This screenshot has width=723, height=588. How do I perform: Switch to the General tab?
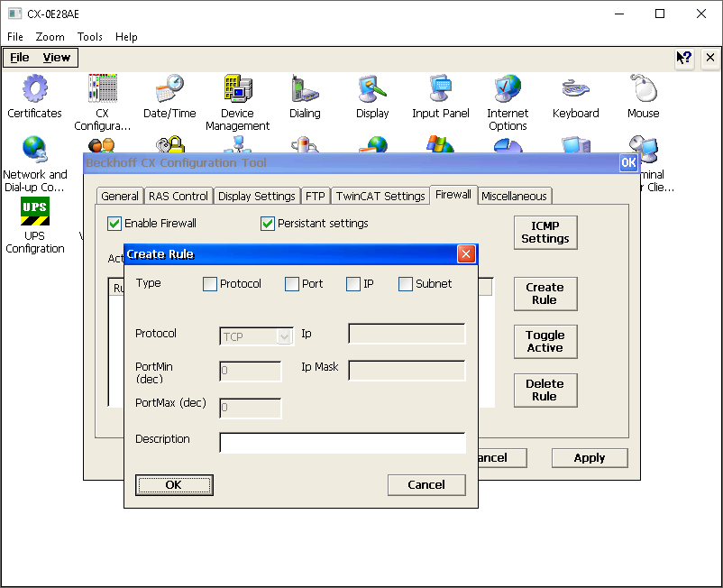point(120,196)
